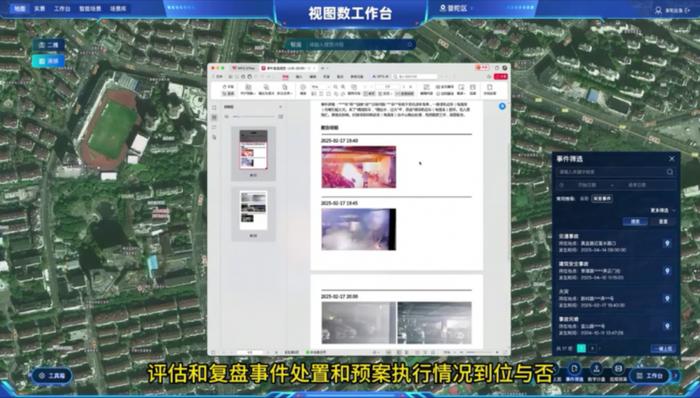The image size is (700, 398).
Task: Click the fourth sidebar icon in document window
Action: [x=214, y=137]
